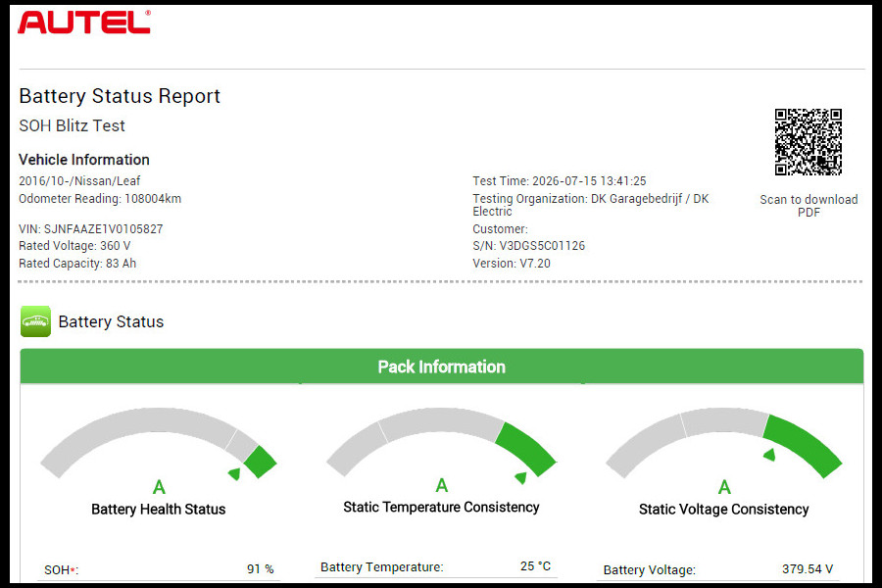Screen dimensions: 882x588
Task: Click 'Rated Voltage: 360 V'
Action: click(74, 246)
